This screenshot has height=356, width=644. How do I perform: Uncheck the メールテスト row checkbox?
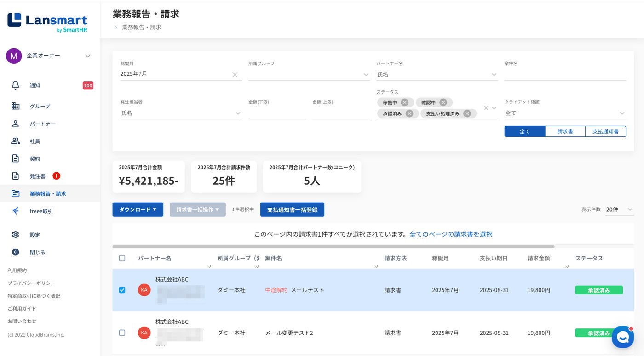(x=122, y=290)
